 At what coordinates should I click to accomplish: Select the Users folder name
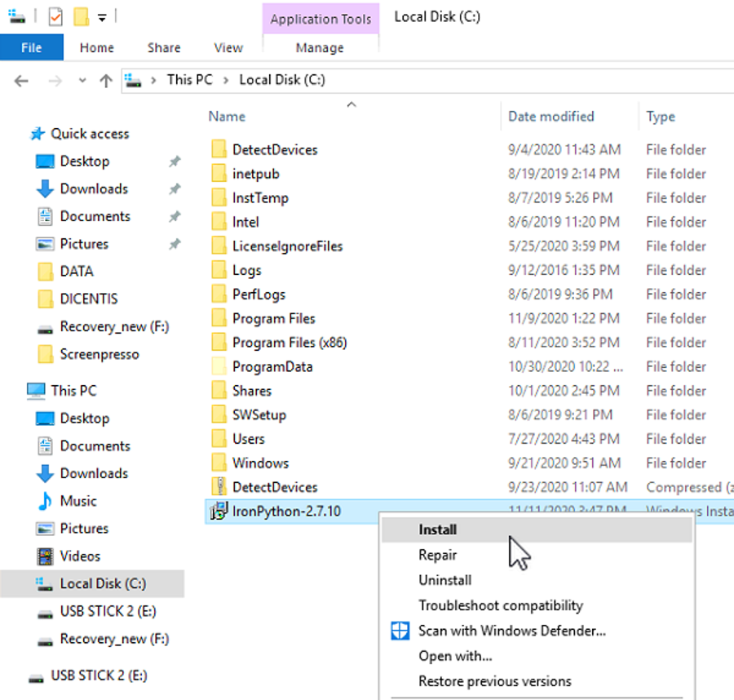(249, 439)
